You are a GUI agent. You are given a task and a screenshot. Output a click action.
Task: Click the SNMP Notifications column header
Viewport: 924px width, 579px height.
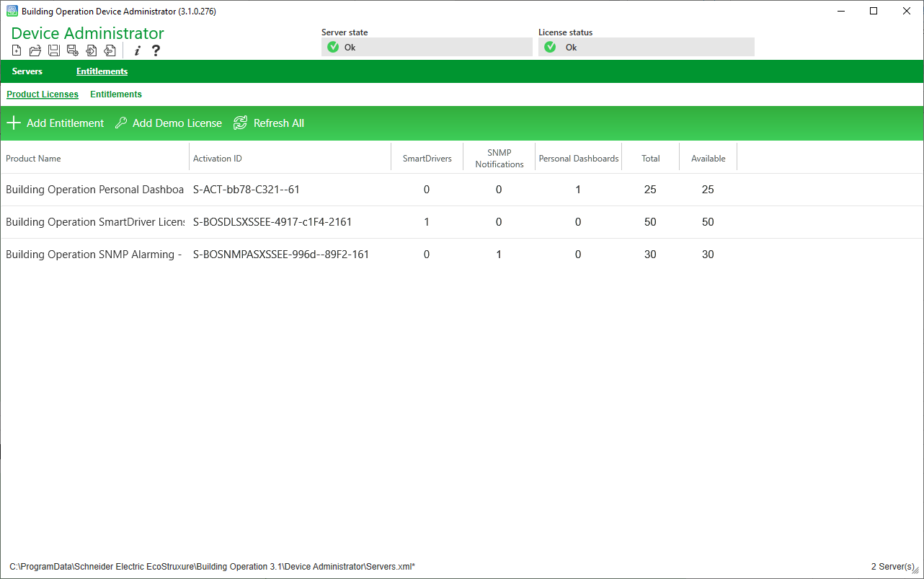tap(499, 159)
